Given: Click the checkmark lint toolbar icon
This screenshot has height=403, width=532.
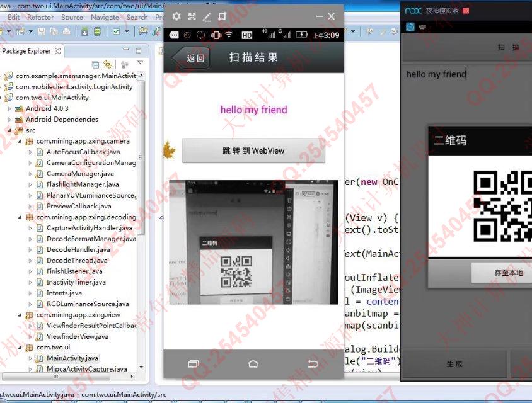Looking at the screenshot, I should (117, 31).
